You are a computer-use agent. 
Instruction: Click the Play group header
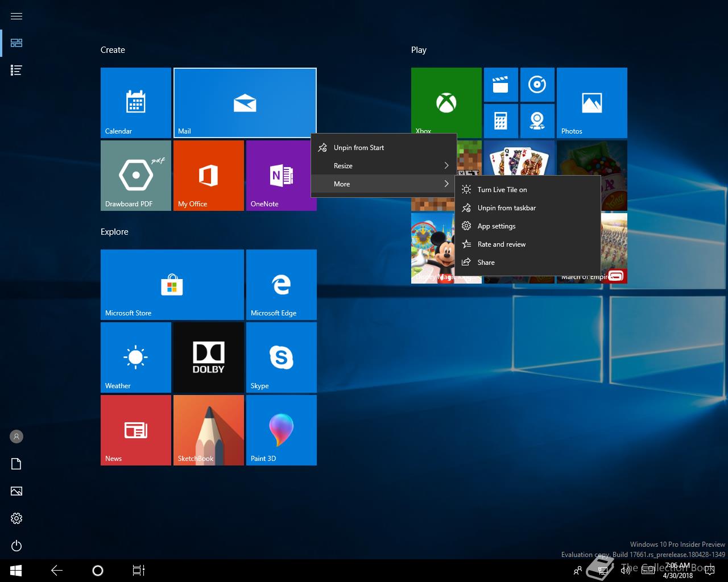(419, 50)
